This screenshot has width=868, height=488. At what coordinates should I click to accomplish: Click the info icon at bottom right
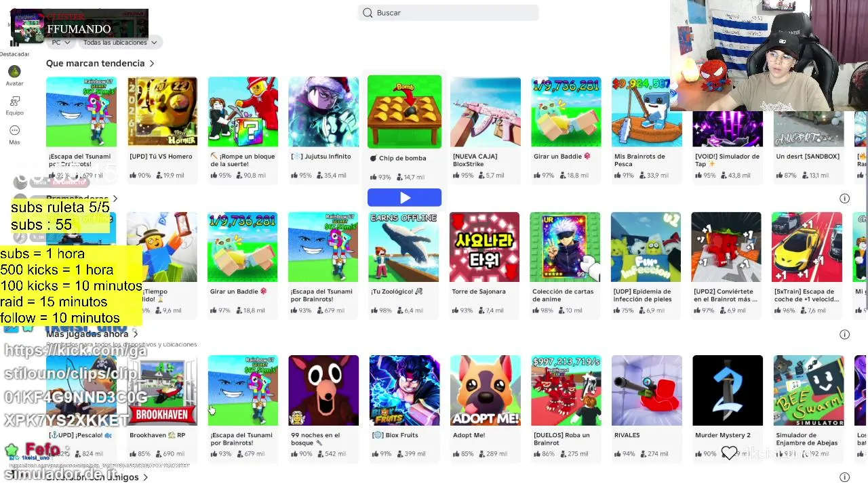coord(844,477)
